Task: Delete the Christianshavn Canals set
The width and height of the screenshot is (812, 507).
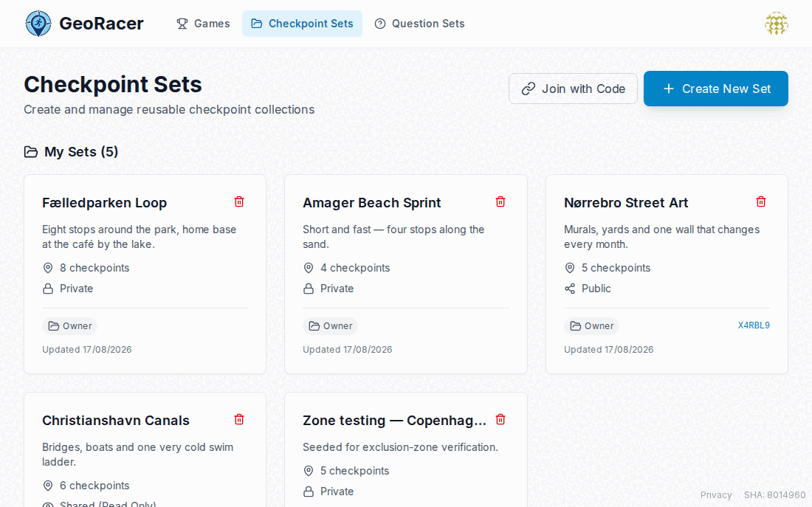Action: [239, 419]
